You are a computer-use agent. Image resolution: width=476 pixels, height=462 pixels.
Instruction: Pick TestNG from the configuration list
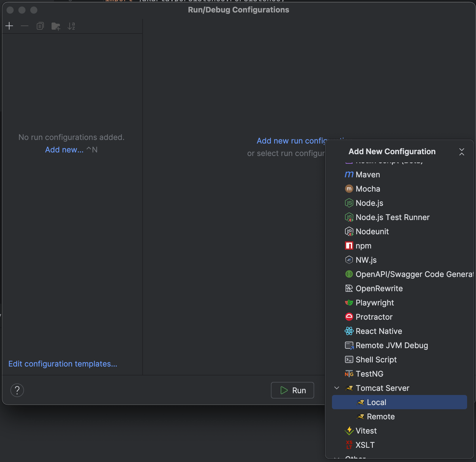(369, 374)
